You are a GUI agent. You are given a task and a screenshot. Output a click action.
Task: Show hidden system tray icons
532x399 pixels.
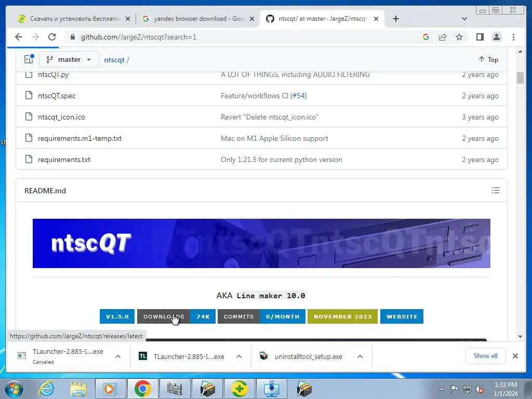coord(442,389)
